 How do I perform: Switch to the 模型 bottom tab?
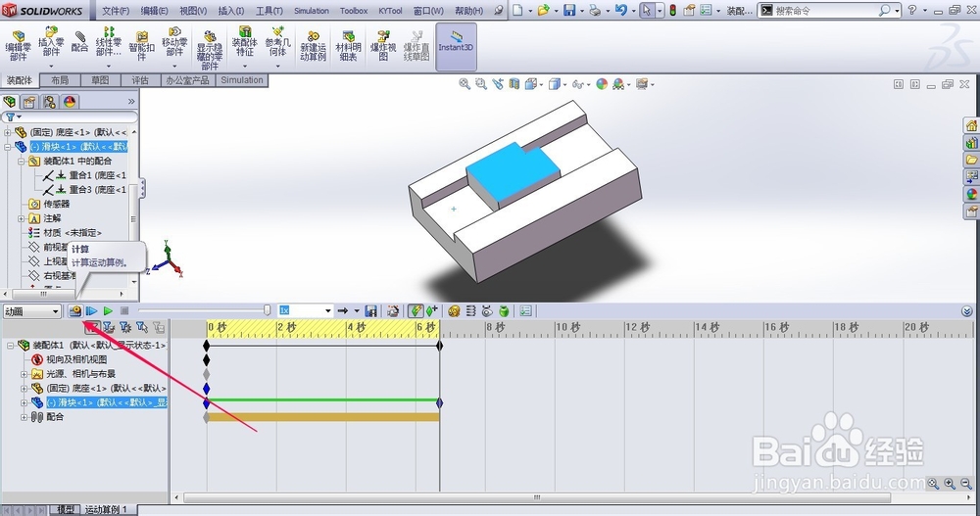65,510
